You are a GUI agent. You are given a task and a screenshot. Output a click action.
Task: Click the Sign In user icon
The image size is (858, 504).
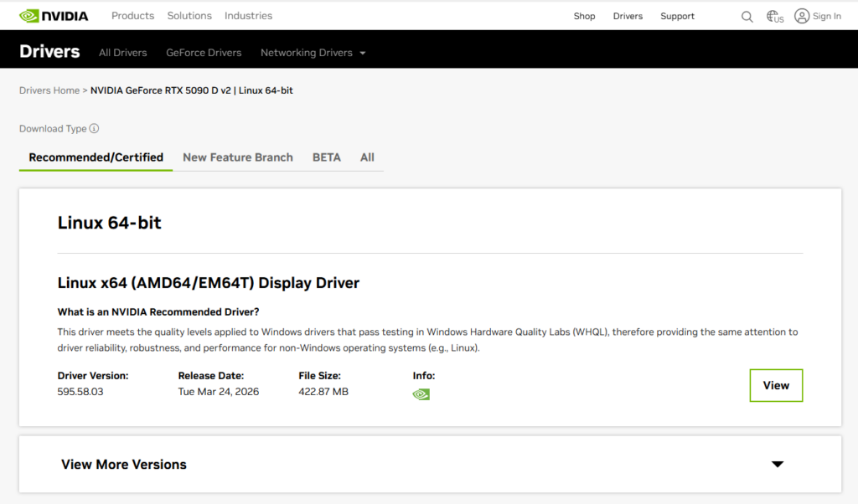(802, 16)
